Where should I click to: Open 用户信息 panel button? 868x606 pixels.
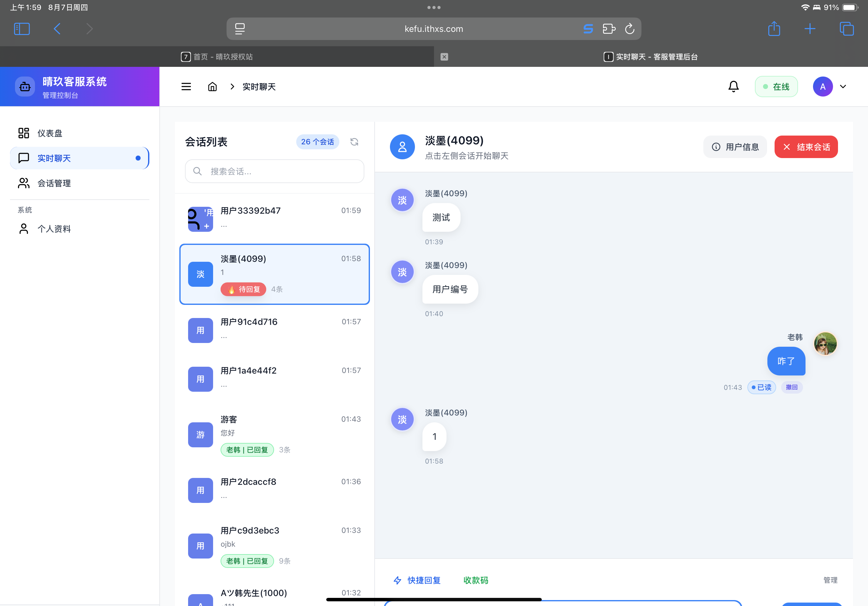pyautogui.click(x=735, y=147)
